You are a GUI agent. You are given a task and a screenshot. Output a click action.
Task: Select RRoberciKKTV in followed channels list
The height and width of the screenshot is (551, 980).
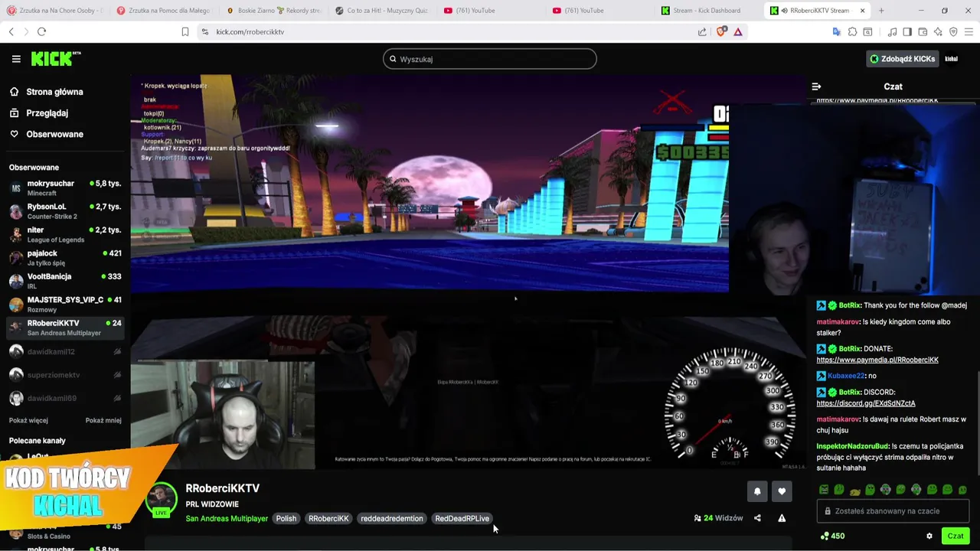click(65, 328)
